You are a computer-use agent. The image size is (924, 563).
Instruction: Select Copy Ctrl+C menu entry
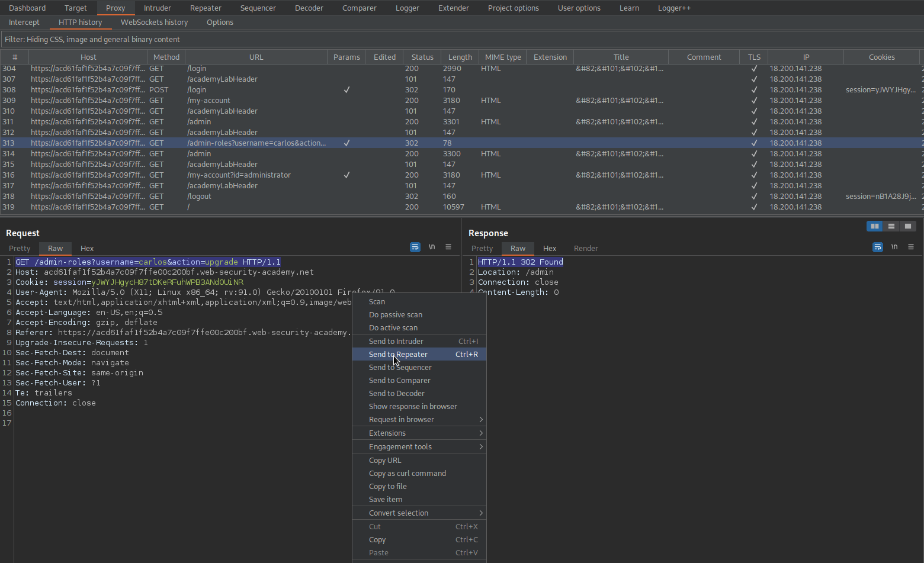419,540
